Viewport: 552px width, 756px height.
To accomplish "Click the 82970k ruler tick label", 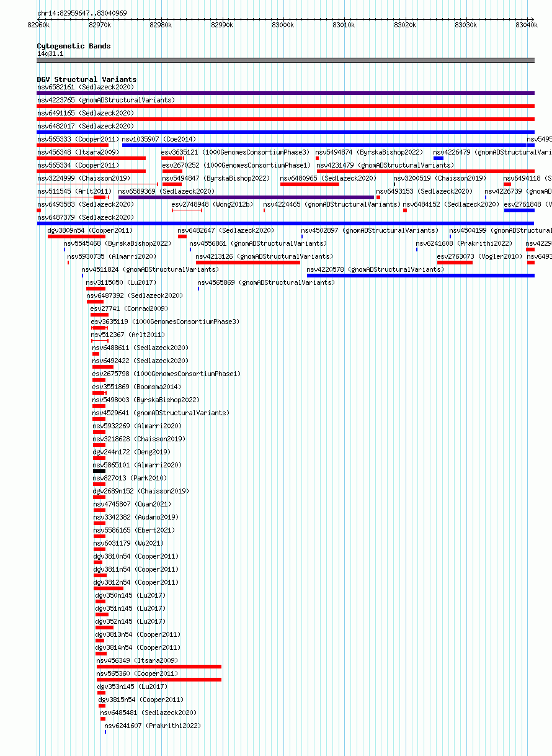I will click(x=99, y=25).
